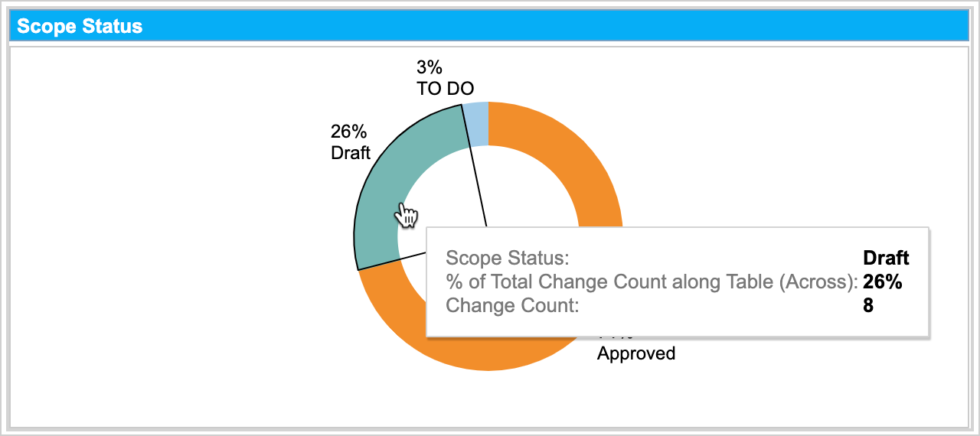
Task: Select the "Draft" label beside the chart
Action: [351, 152]
